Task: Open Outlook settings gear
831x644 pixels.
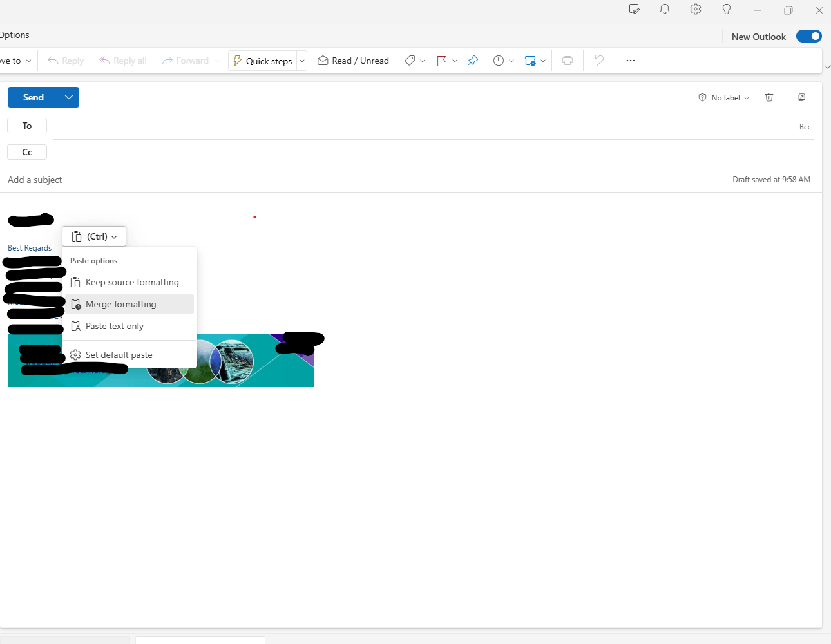Action: point(696,9)
